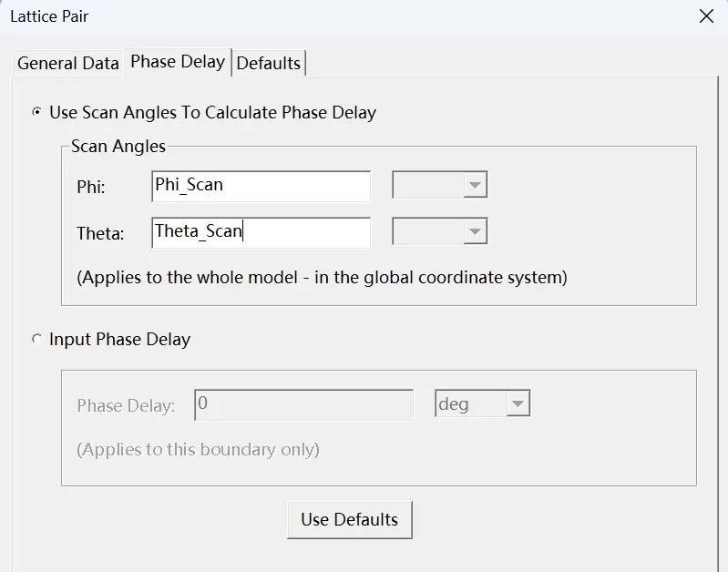728x572 pixels.
Task: Click the Scan Angles group label
Action: 118,147
